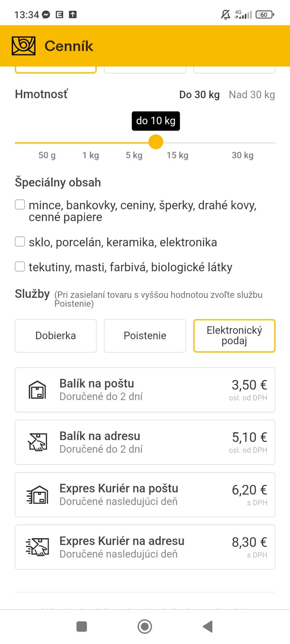This screenshot has height=644, width=290.
Task: Choose Balík na poštu 3,50 € option
Action: (145, 390)
